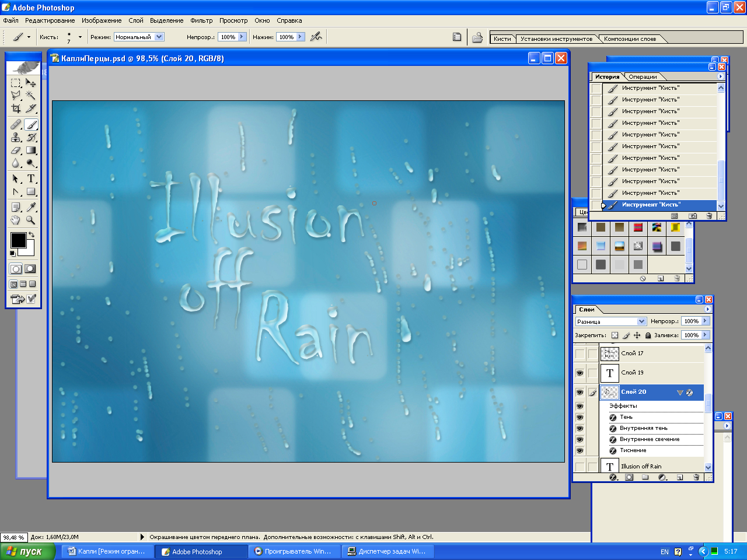Toggle visibility of Внутреннее свечение effect

pos(580,439)
